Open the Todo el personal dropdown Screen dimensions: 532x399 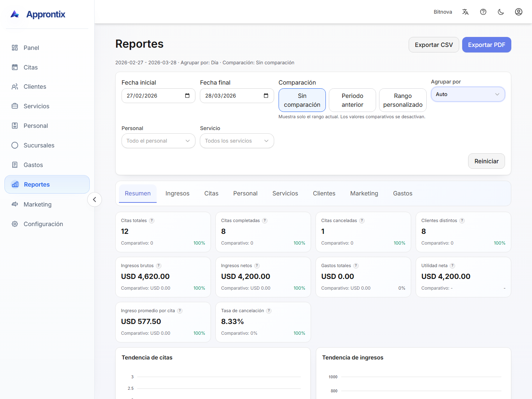[x=158, y=141]
